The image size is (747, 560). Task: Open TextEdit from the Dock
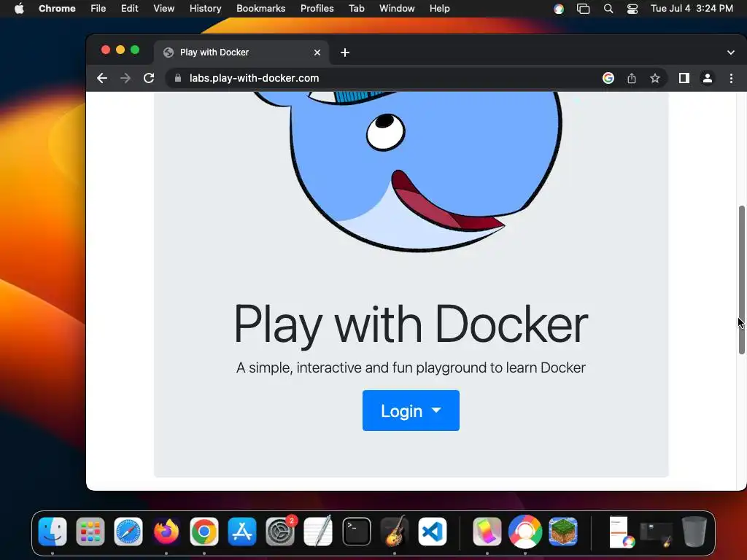318,532
